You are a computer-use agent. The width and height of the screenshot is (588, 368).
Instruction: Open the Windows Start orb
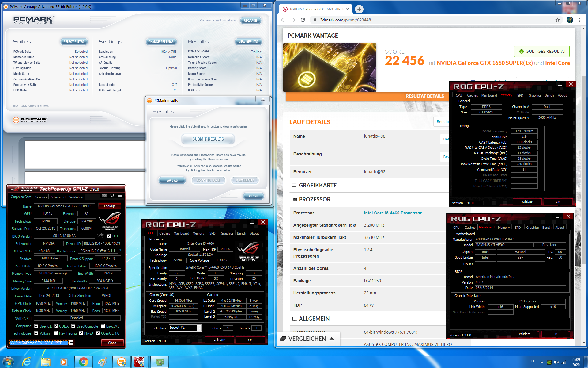[8, 362]
